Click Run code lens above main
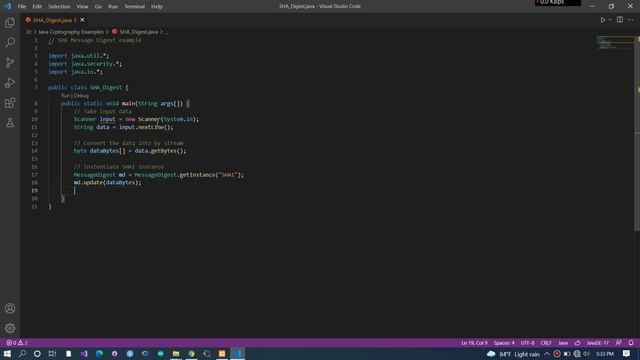Viewport: 640px width, 360px height. [x=65, y=96]
